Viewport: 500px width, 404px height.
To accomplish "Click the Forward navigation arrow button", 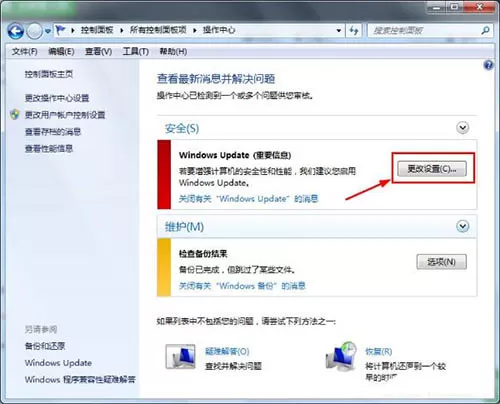I will [x=34, y=31].
